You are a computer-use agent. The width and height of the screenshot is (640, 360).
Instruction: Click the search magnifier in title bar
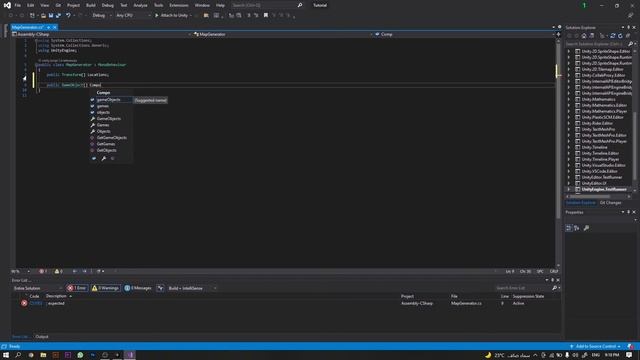(300, 5)
